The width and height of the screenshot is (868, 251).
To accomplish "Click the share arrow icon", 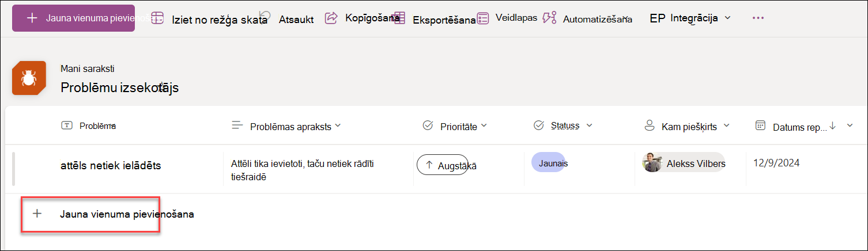I will click(331, 18).
